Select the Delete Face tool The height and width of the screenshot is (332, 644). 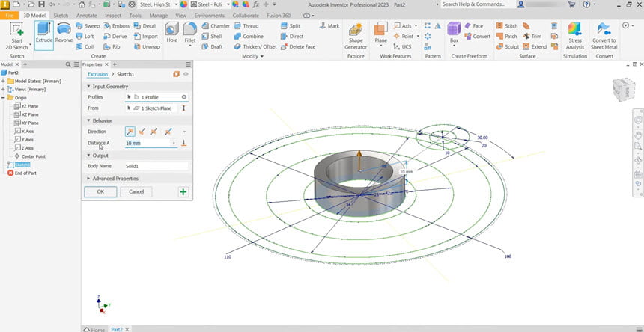pos(298,46)
